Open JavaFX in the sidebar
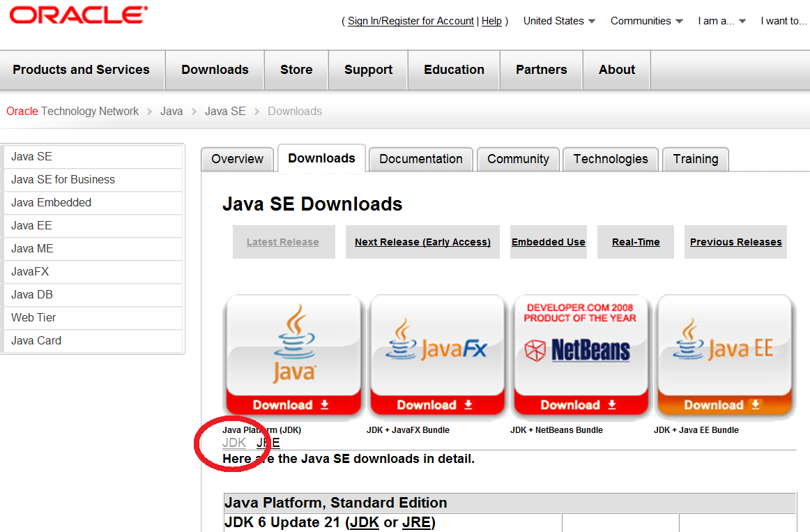The height and width of the screenshot is (532, 810). coord(93,272)
